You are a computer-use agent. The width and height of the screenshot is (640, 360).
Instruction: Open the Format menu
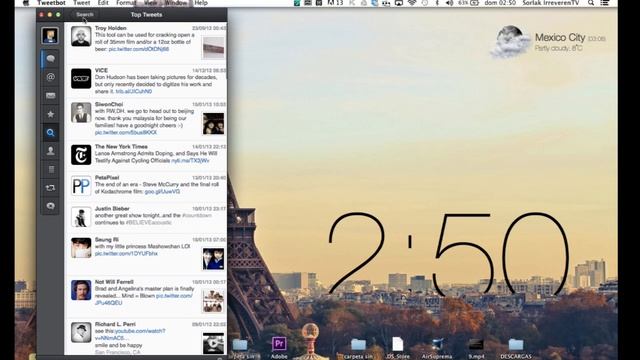[x=126, y=3]
